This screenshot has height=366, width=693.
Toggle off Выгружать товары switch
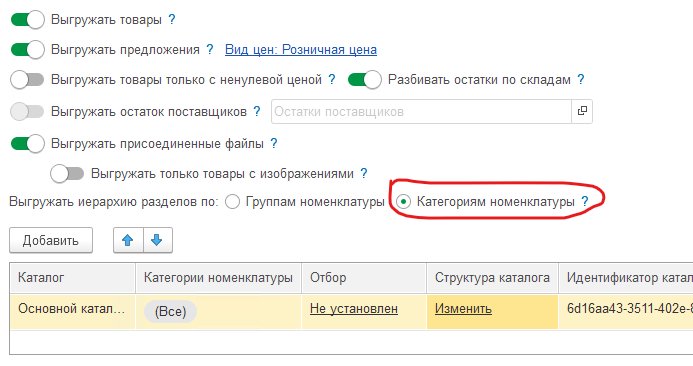(x=27, y=20)
